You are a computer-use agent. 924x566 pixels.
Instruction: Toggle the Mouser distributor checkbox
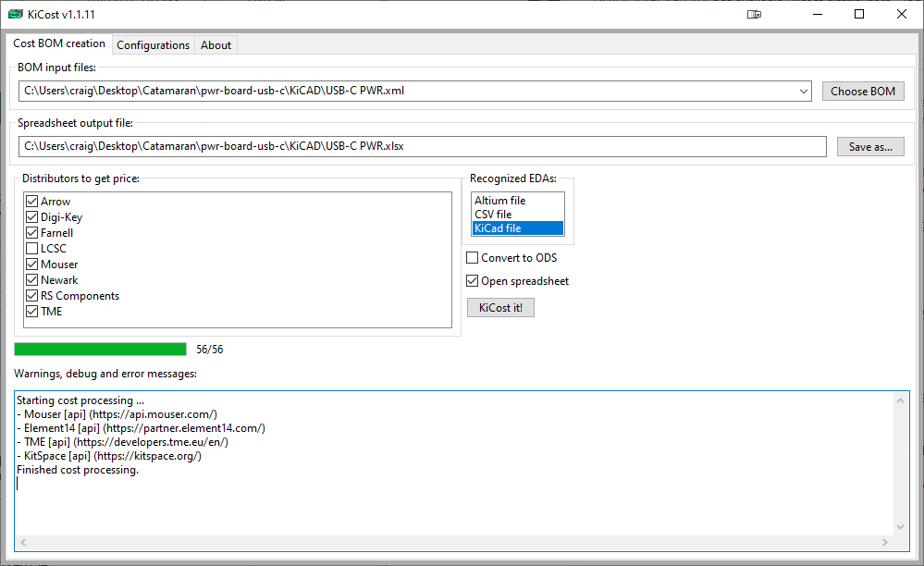click(x=31, y=265)
